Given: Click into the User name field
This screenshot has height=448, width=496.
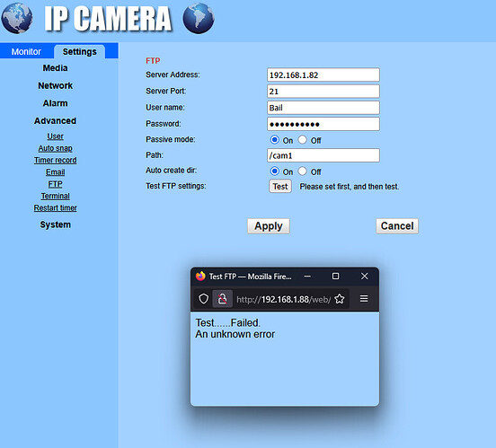Looking at the screenshot, I should 323,108.
